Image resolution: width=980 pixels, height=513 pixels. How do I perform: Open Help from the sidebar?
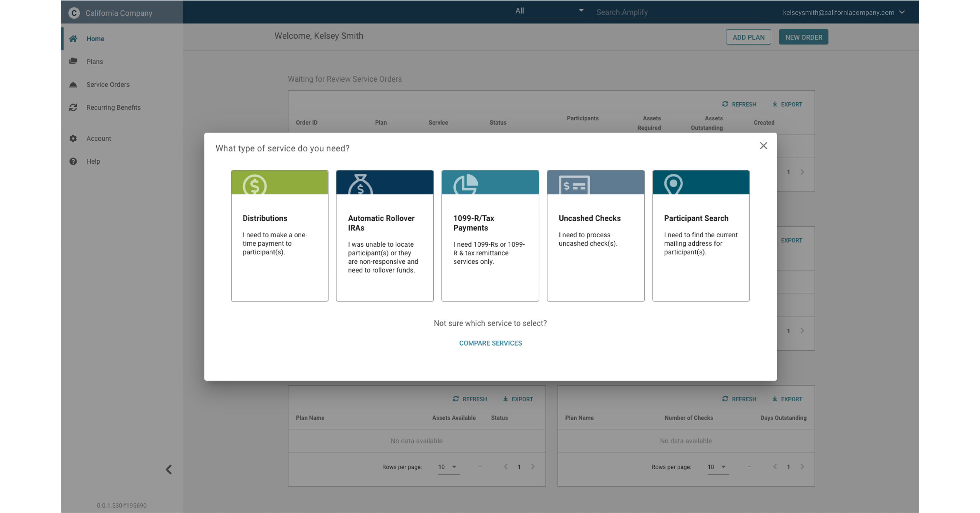coord(93,161)
